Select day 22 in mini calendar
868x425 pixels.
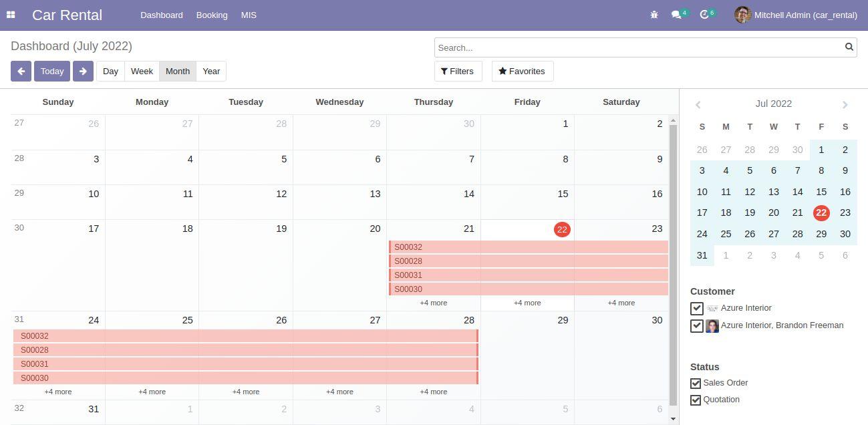pyautogui.click(x=821, y=212)
